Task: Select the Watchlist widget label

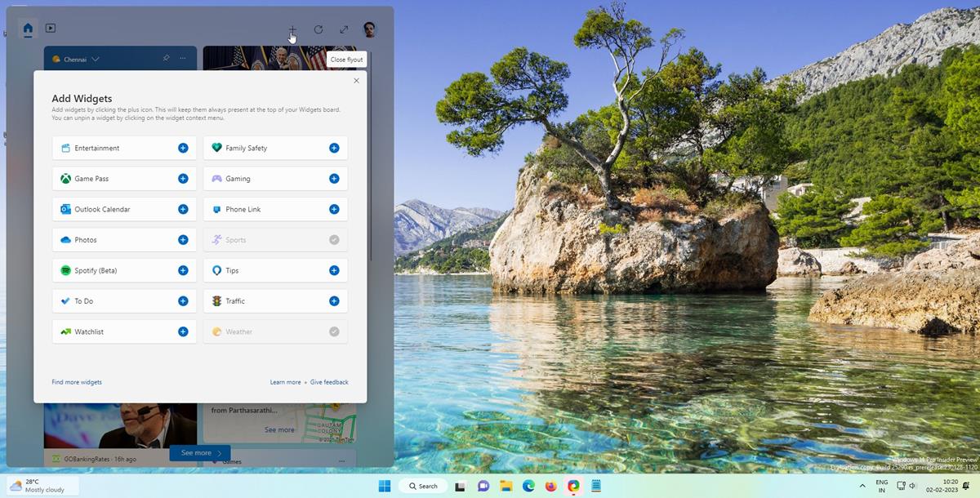Action: click(89, 331)
